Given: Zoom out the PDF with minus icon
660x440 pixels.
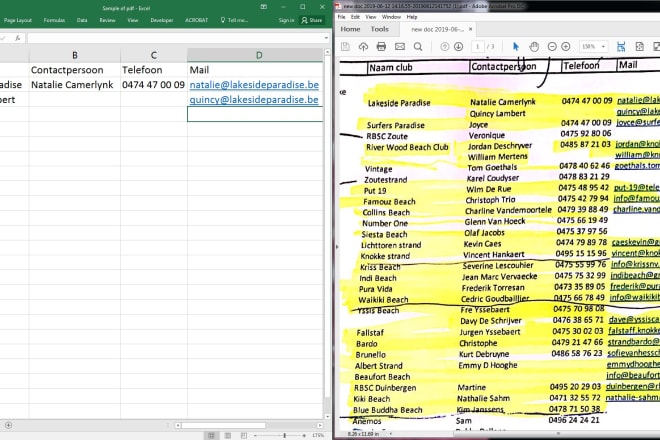Looking at the screenshot, I should click(552, 46).
